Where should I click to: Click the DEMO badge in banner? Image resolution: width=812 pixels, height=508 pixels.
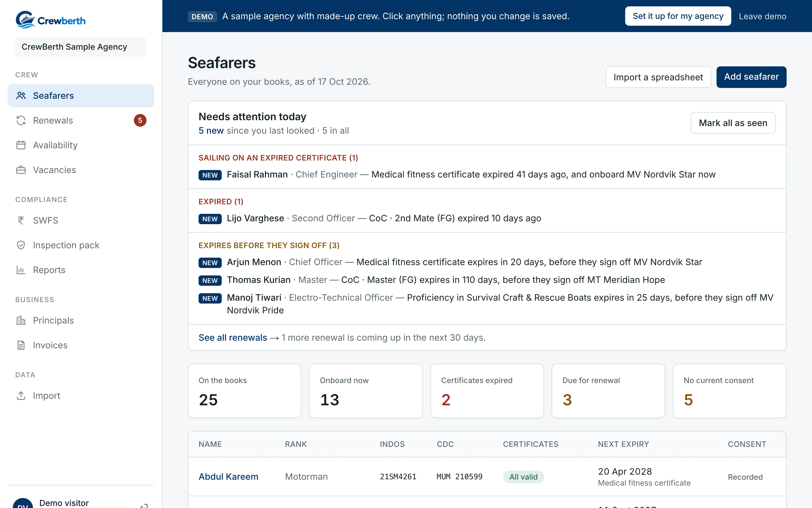click(x=202, y=17)
